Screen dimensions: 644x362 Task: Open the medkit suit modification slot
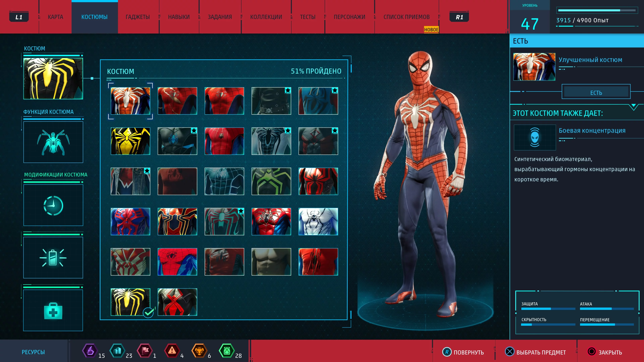(x=53, y=311)
